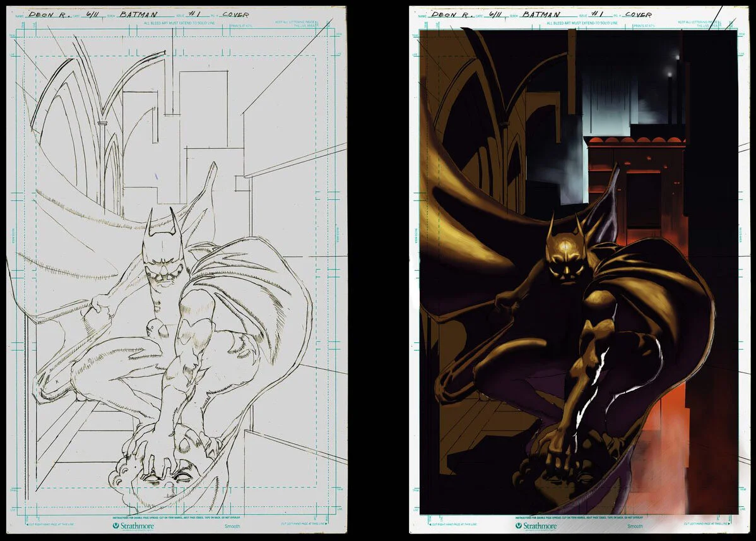Click "Smooth" label on the colored board
The height and width of the screenshot is (541, 756).
pos(635,526)
